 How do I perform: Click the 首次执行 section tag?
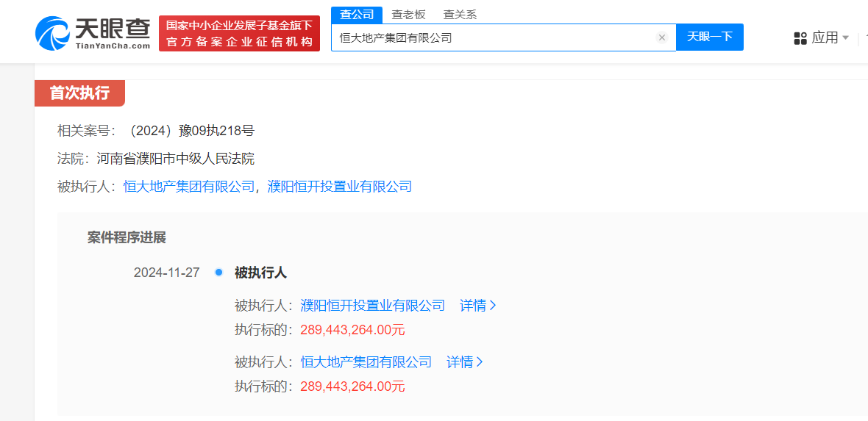[79, 93]
